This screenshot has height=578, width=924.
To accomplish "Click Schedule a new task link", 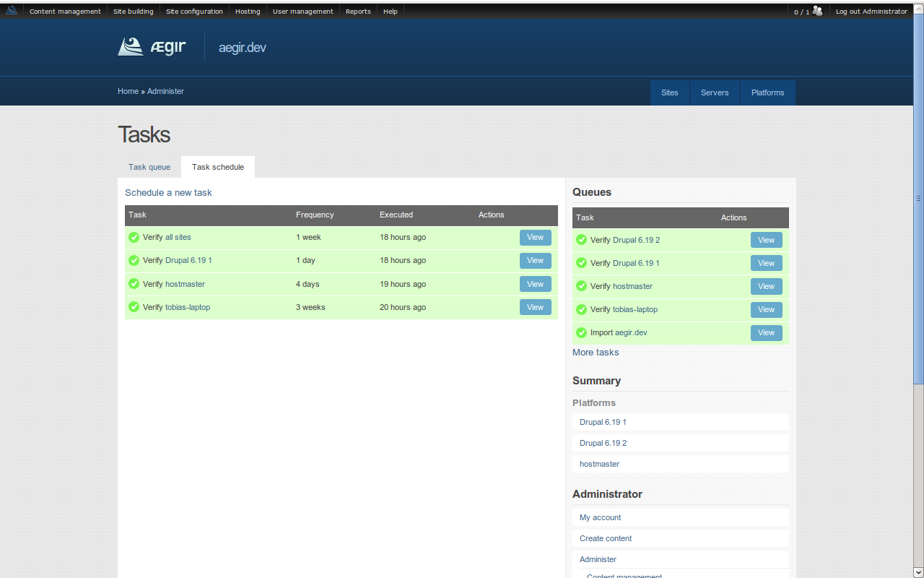I will (168, 193).
